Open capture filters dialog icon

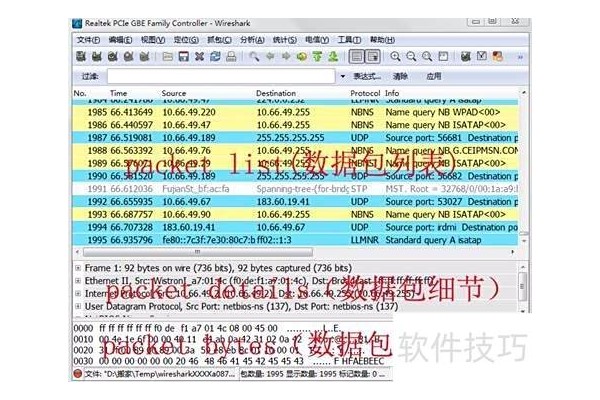click(x=466, y=57)
